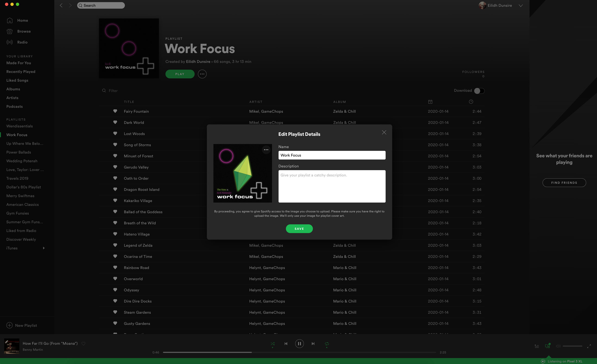Go forward with the right arrow
Image resolution: width=597 pixels, height=364 pixels.
tap(70, 5)
